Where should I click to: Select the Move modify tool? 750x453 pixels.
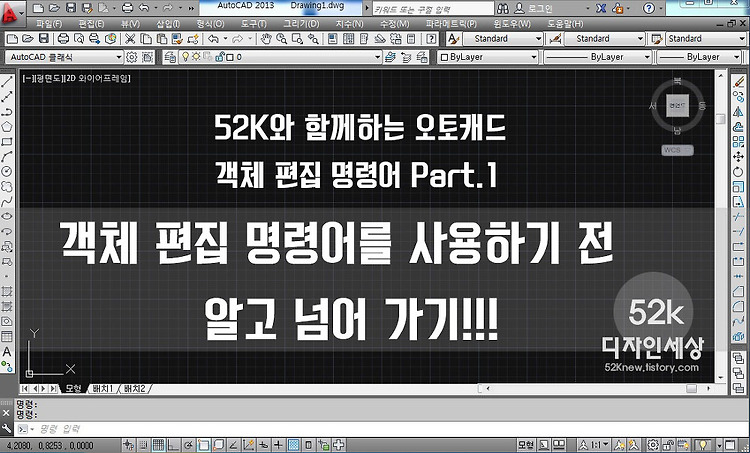coord(739,156)
